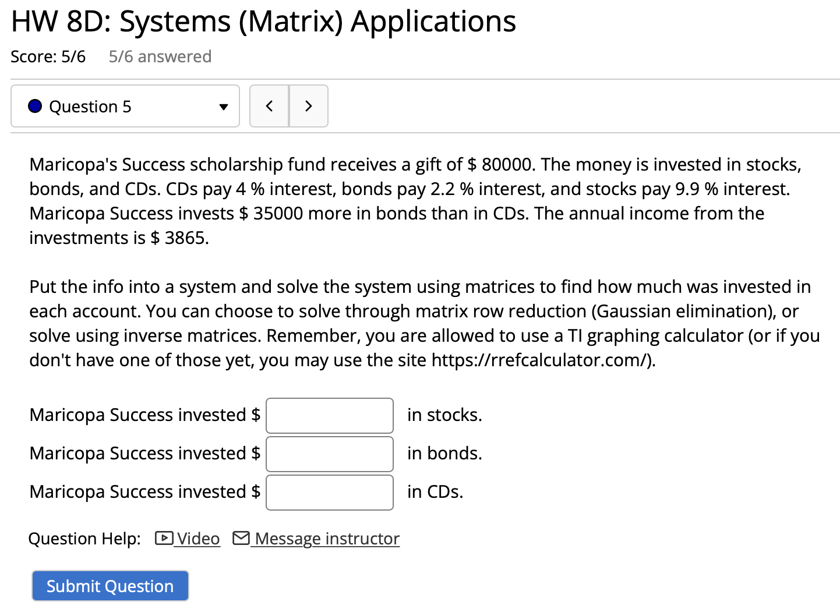Click the dropdown arrow on the question selector
This screenshot has height=616, width=840.
tap(224, 107)
